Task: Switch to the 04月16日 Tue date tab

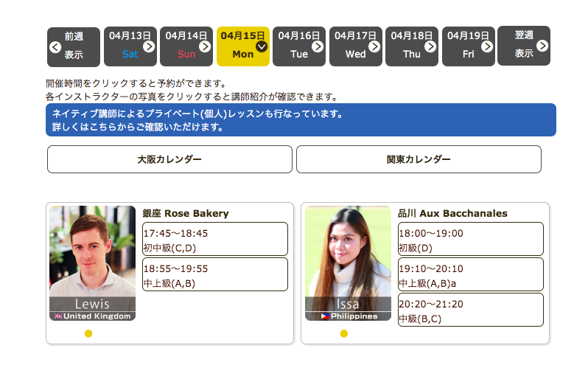Action: pos(298,46)
